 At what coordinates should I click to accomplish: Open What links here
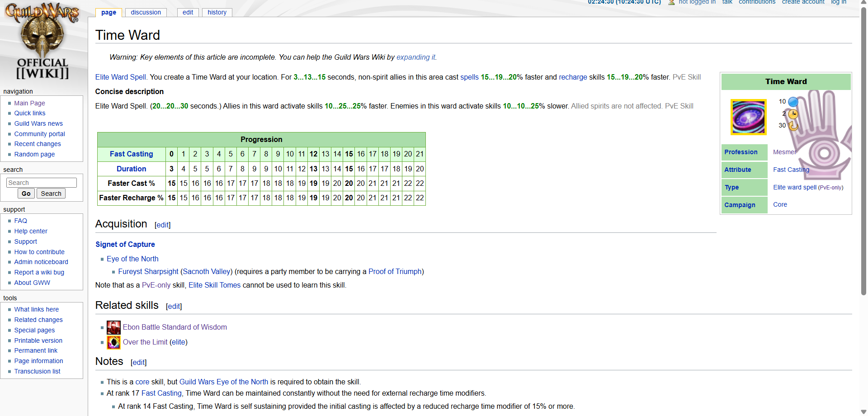(36, 309)
